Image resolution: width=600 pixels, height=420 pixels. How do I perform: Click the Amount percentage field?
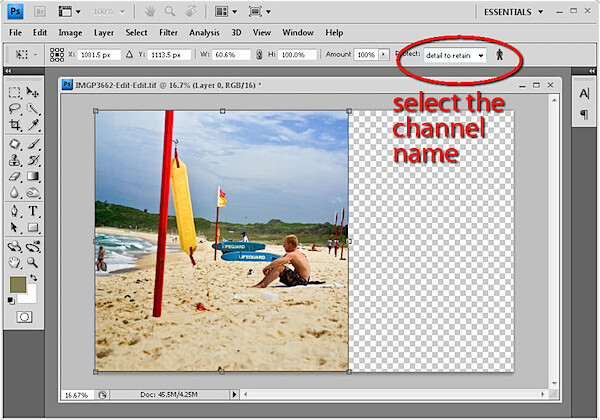[x=366, y=55]
